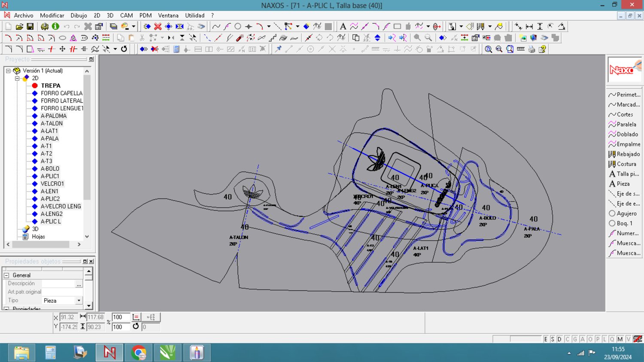Click the horizontal dimension arrows icon

529,27
